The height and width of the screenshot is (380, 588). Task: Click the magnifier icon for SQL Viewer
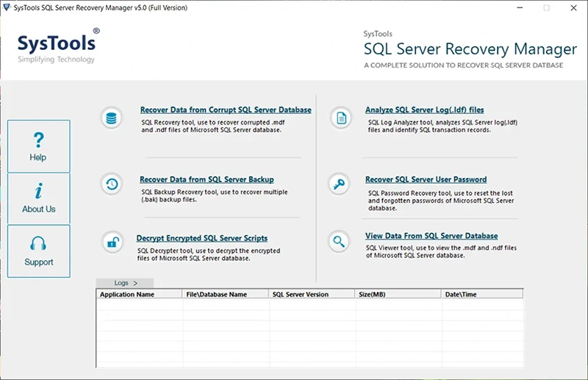click(339, 240)
